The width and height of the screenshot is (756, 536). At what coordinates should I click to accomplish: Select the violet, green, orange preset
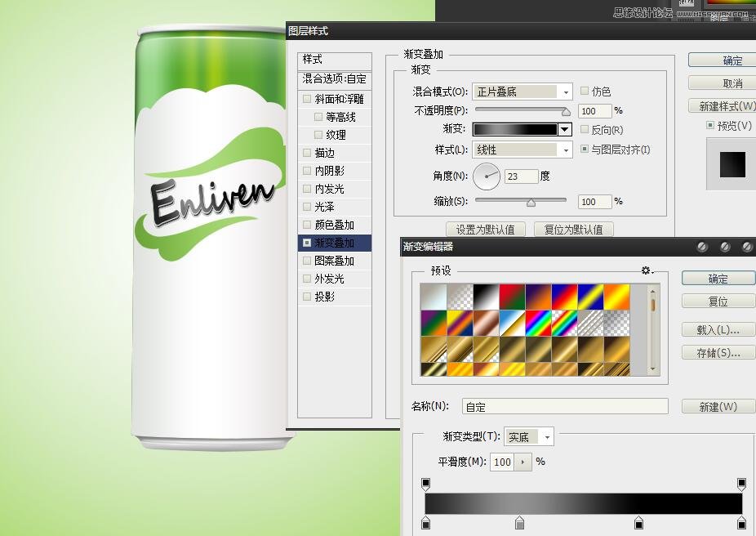[434, 323]
